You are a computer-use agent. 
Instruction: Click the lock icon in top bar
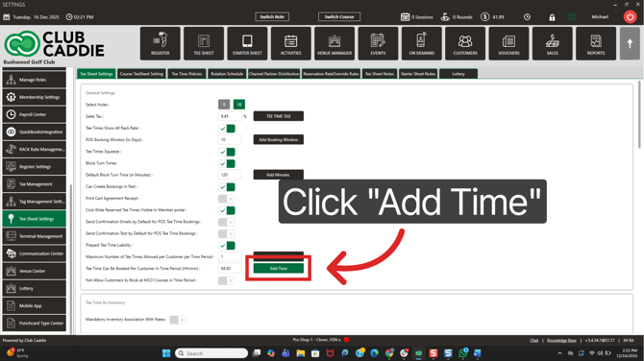(552, 17)
